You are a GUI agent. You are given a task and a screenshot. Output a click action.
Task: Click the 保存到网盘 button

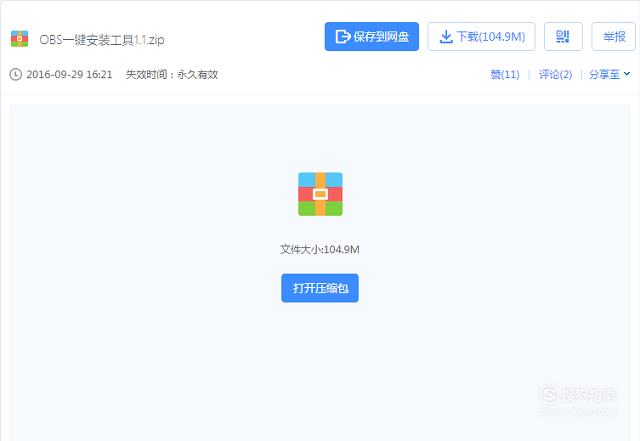371,37
